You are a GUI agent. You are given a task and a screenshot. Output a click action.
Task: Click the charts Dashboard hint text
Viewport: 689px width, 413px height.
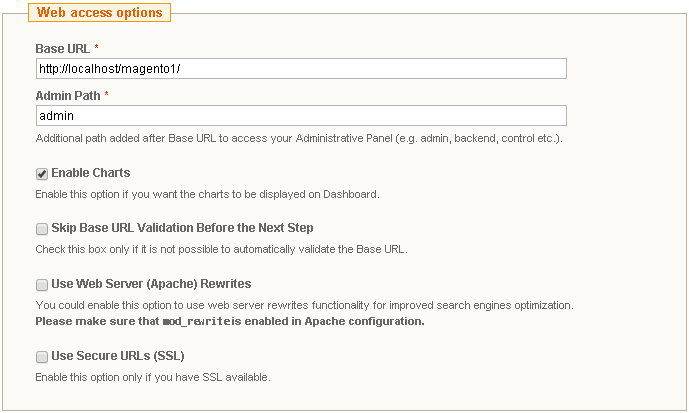tap(207, 193)
